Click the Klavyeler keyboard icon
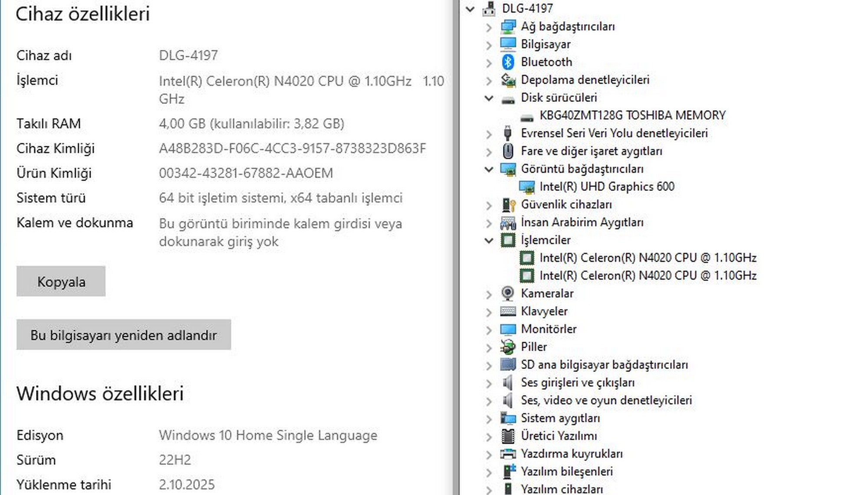 pyautogui.click(x=508, y=311)
